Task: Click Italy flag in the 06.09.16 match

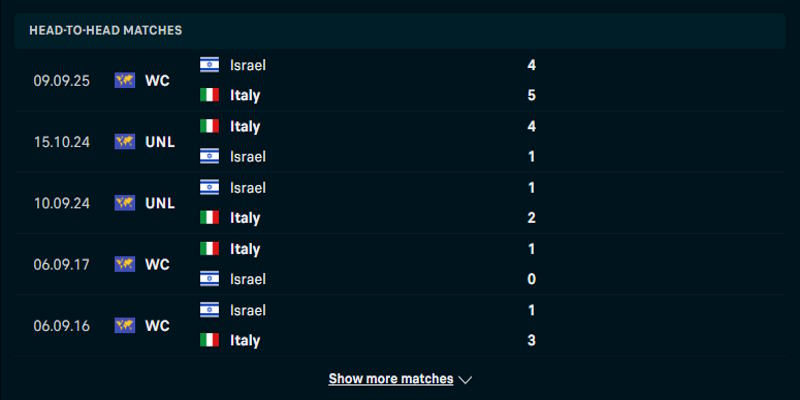Action: tap(209, 340)
